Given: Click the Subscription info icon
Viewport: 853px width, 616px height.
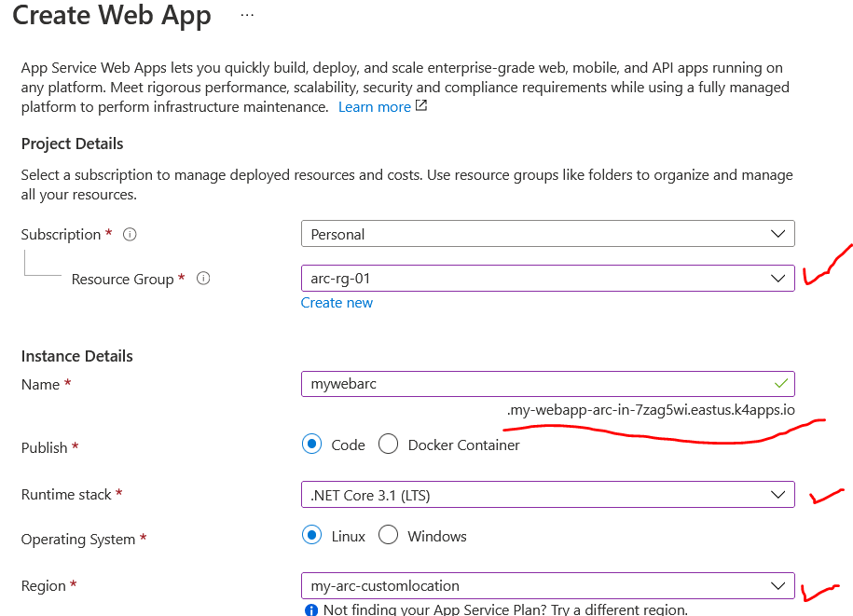Looking at the screenshot, I should tap(130, 234).
